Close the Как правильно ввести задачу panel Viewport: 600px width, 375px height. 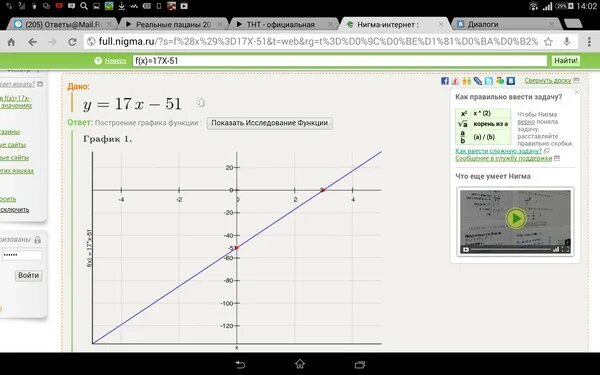[577, 92]
